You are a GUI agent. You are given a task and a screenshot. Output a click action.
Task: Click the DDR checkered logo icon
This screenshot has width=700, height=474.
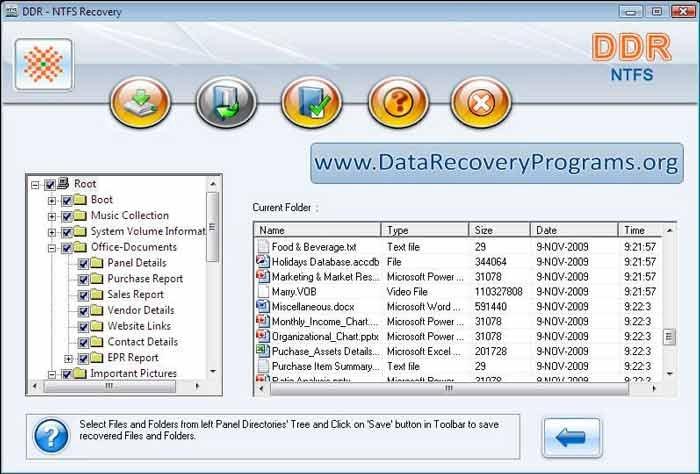coord(44,65)
